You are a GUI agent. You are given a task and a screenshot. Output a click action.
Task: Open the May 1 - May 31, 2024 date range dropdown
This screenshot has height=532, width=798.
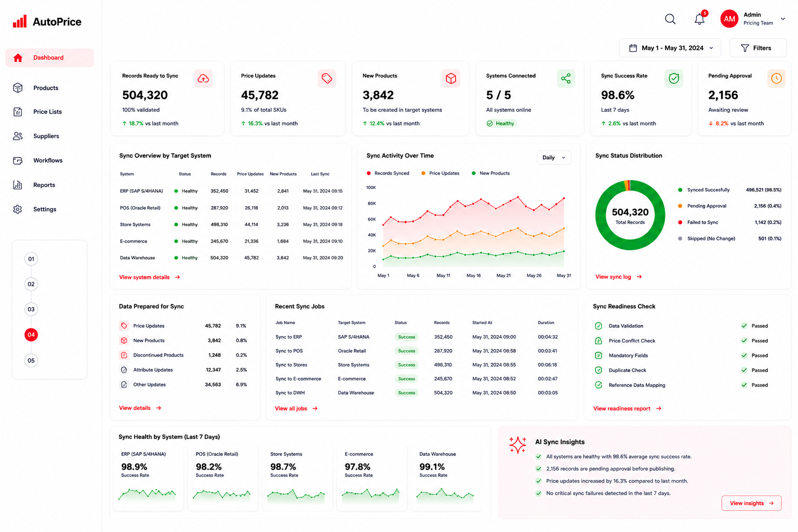[x=670, y=48]
